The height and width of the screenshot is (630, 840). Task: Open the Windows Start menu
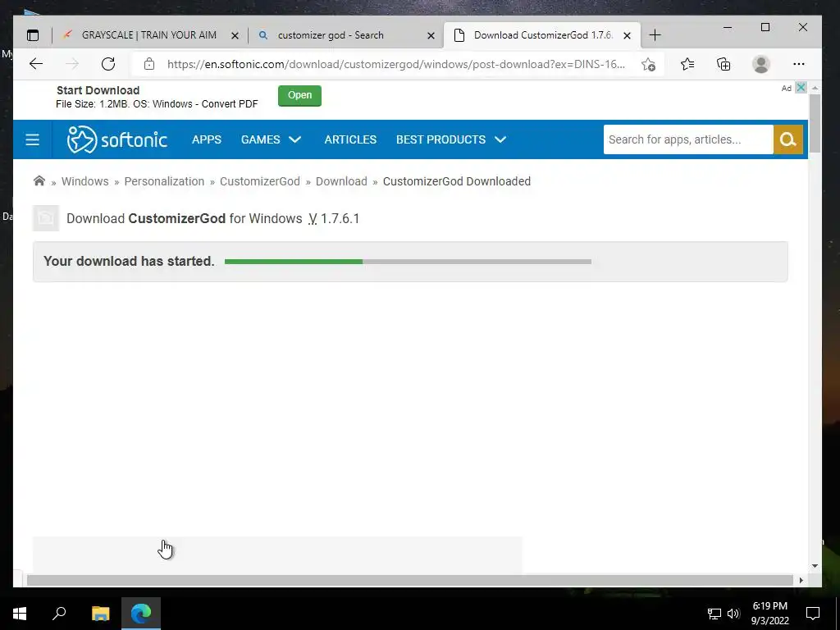click(20, 614)
